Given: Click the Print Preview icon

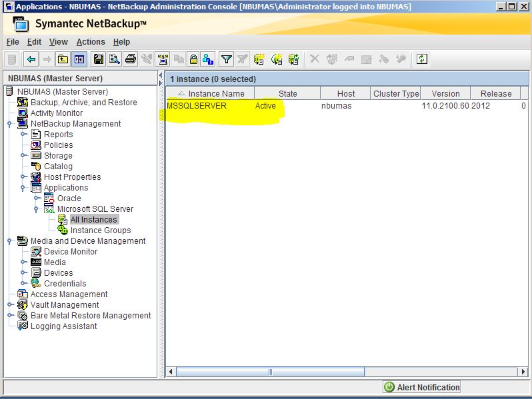Looking at the screenshot, I should 115,59.
